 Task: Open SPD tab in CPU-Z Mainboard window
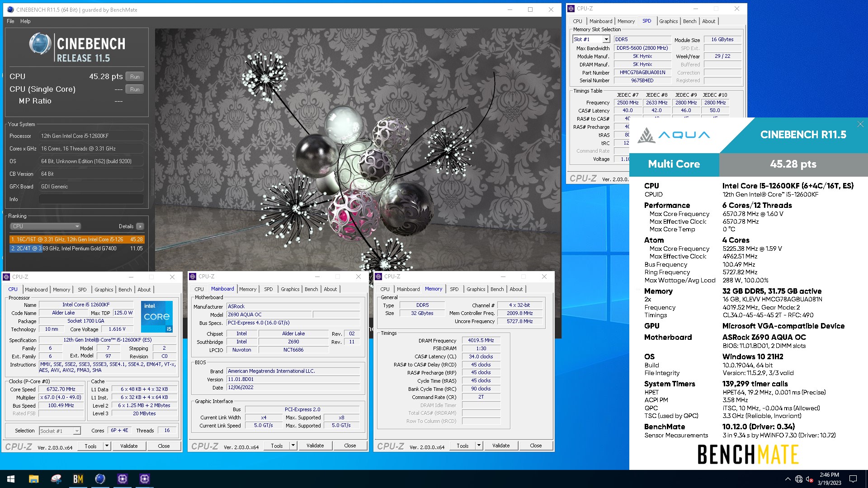269,289
